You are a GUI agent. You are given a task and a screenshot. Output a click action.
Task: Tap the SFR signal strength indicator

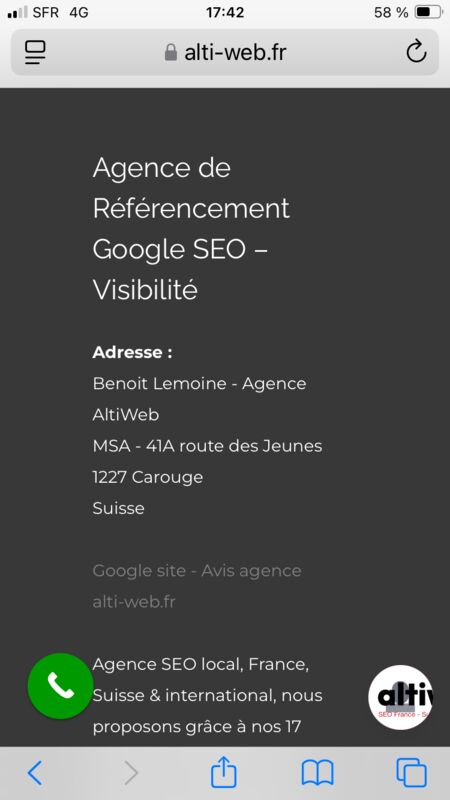pyautogui.click(x=17, y=12)
